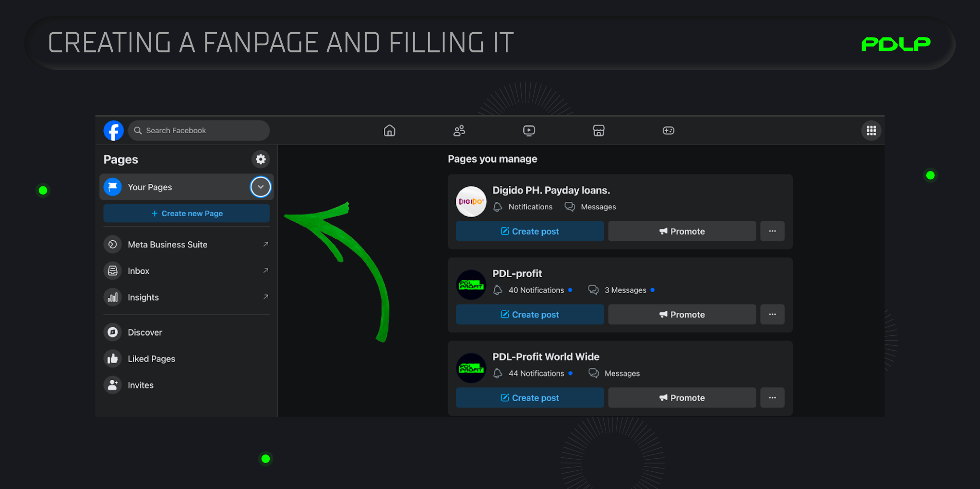Click the Search Facebook field
This screenshot has width=980, height=489.
point(199,131)
